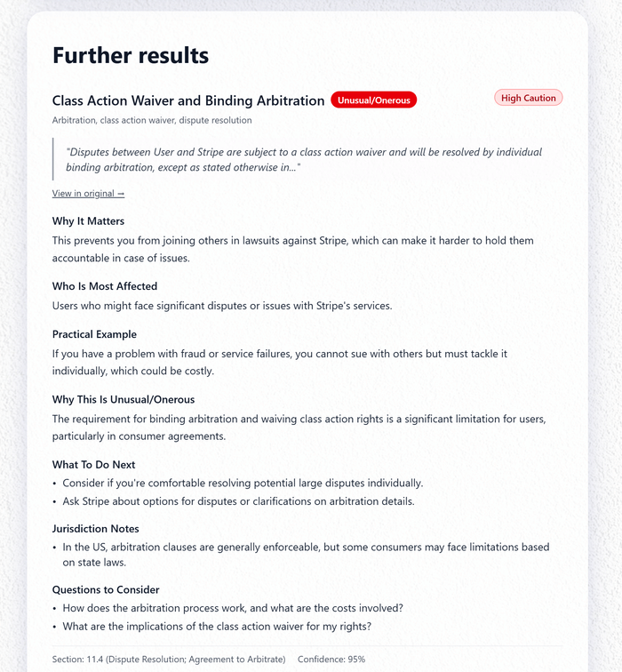
Task: Click the class action waiver implications question
Action: pos(217,626)
